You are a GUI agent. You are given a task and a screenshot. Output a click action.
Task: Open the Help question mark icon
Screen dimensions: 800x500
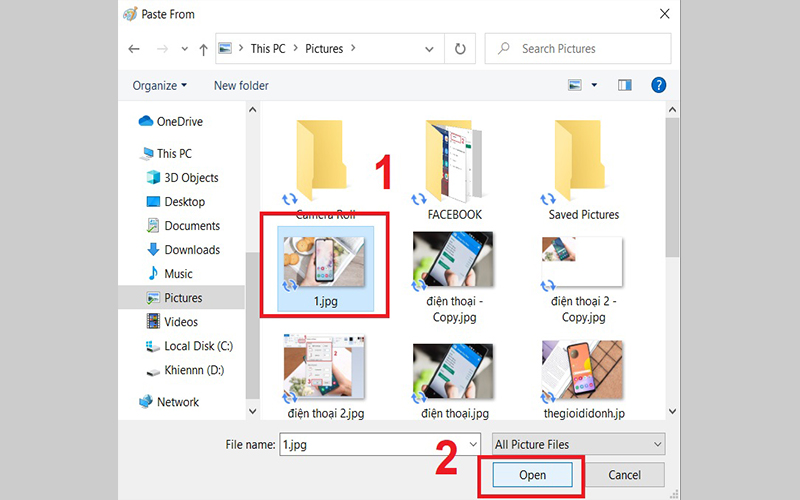[x=658, y=86]
